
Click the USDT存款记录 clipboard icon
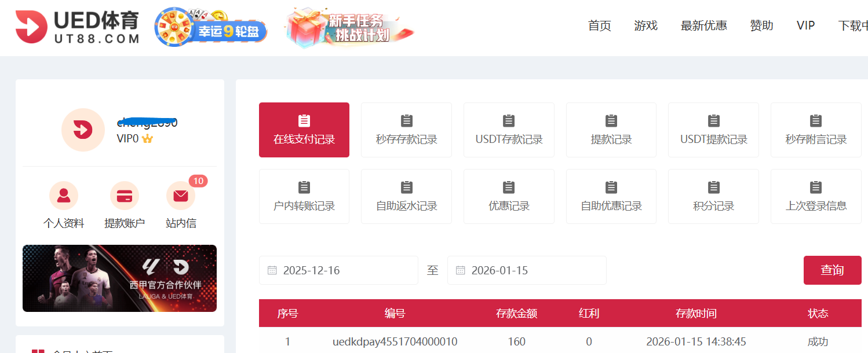tap(509, 120)
